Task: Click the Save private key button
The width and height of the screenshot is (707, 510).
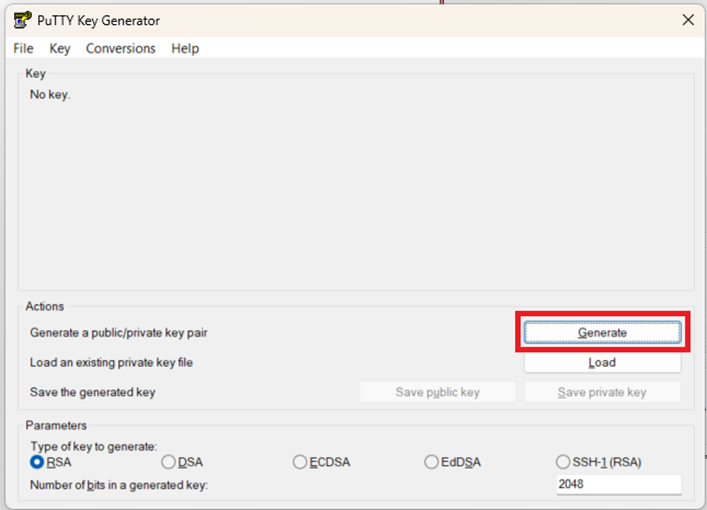Action: point(602,392)
